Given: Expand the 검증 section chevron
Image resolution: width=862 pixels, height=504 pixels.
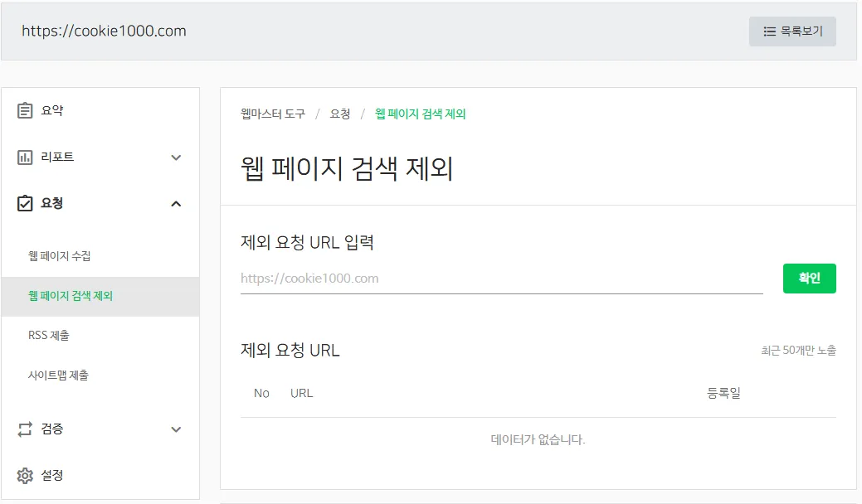Looking at the screenshot, I should tap(176, 429).
